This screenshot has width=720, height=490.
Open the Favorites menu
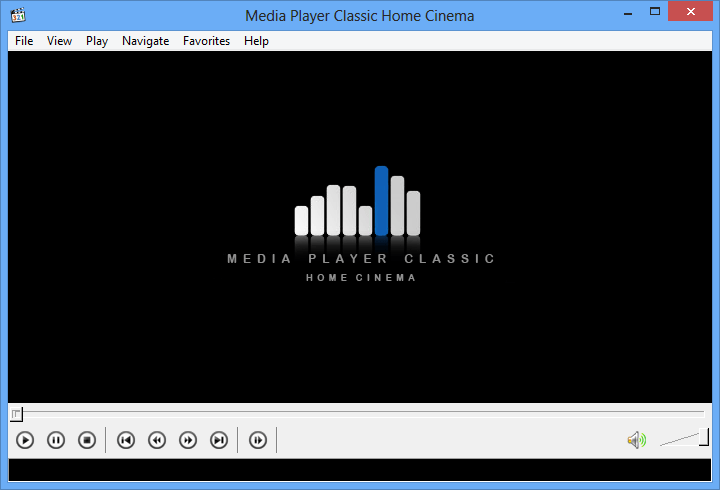[x=206, y=41]
